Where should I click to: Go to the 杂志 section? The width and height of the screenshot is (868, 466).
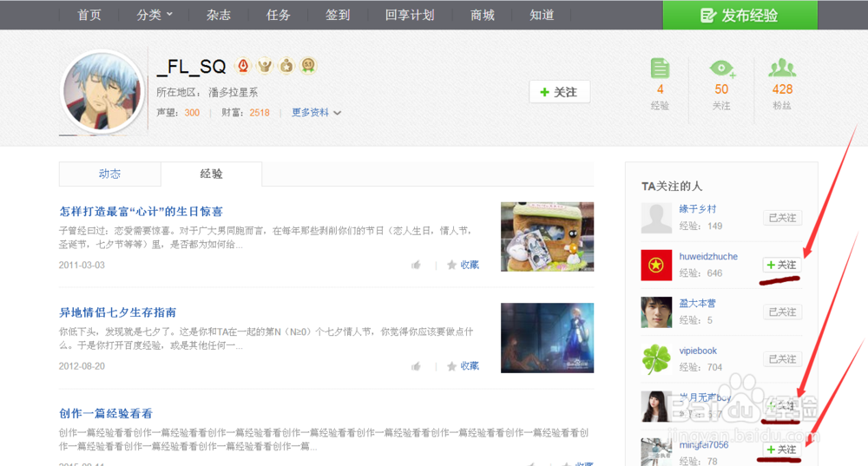click(218, 15)
